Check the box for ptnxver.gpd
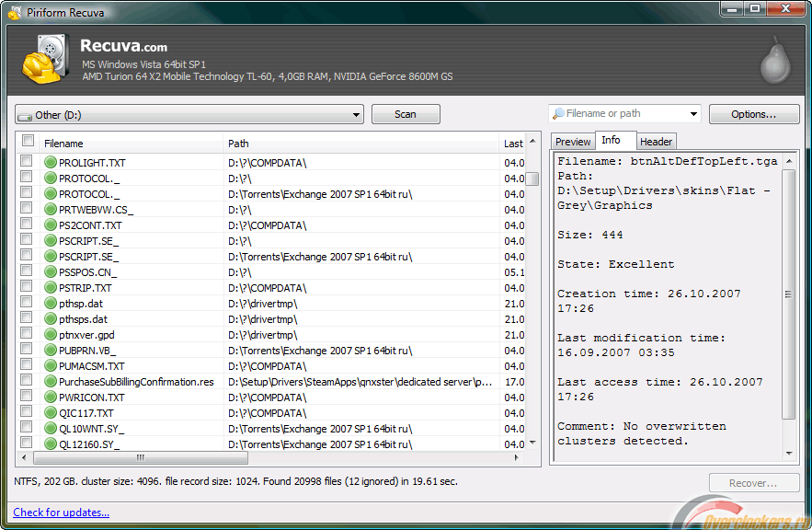Image resolution: width=812 pixels, height=530 pixels. point(26,333)
